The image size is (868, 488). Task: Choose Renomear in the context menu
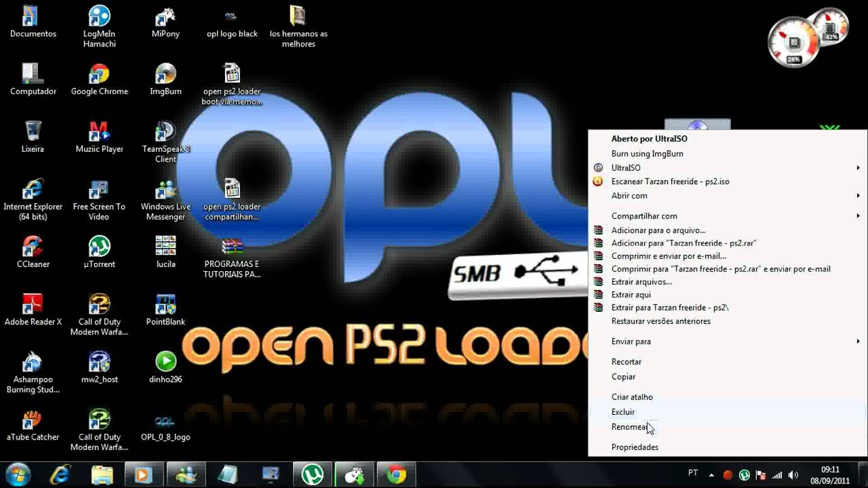(727, 427)
